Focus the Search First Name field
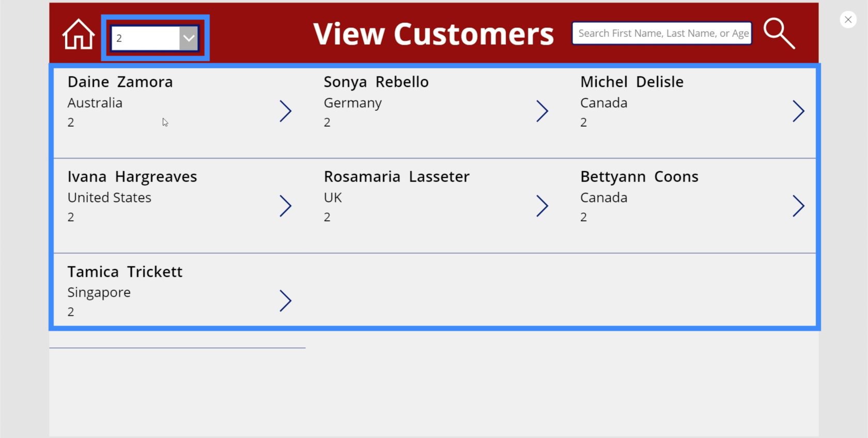Screen dimensions: 868x438 tap(662, 33)
